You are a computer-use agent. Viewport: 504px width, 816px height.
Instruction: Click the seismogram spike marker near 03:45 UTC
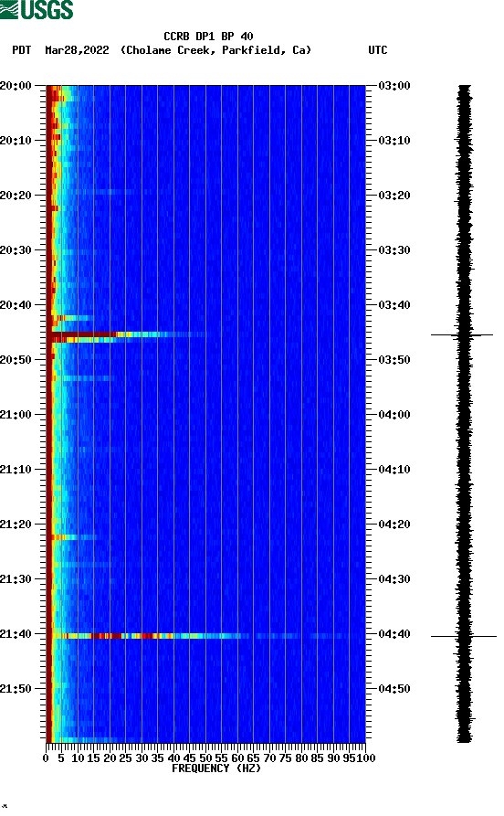[x=462, y=335]
